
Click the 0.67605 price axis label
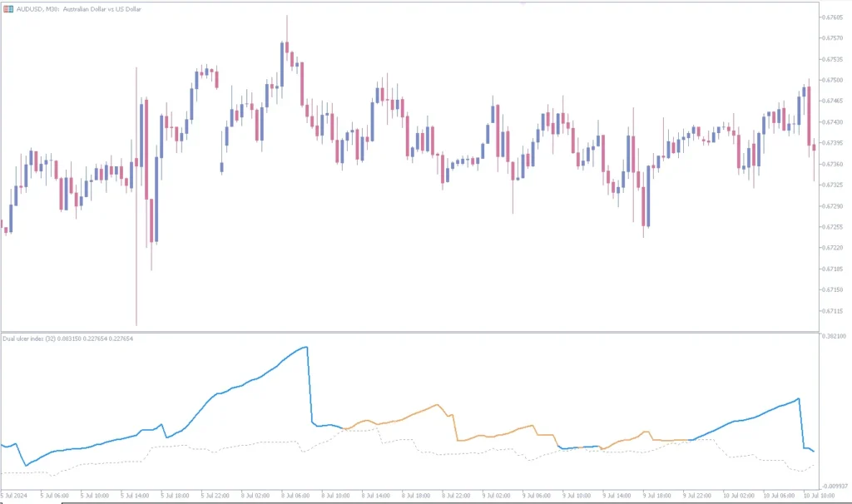click(834, 17)
